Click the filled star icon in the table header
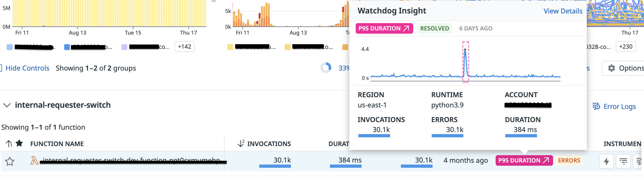The image size is (644, 178). [x=19, y=143]
